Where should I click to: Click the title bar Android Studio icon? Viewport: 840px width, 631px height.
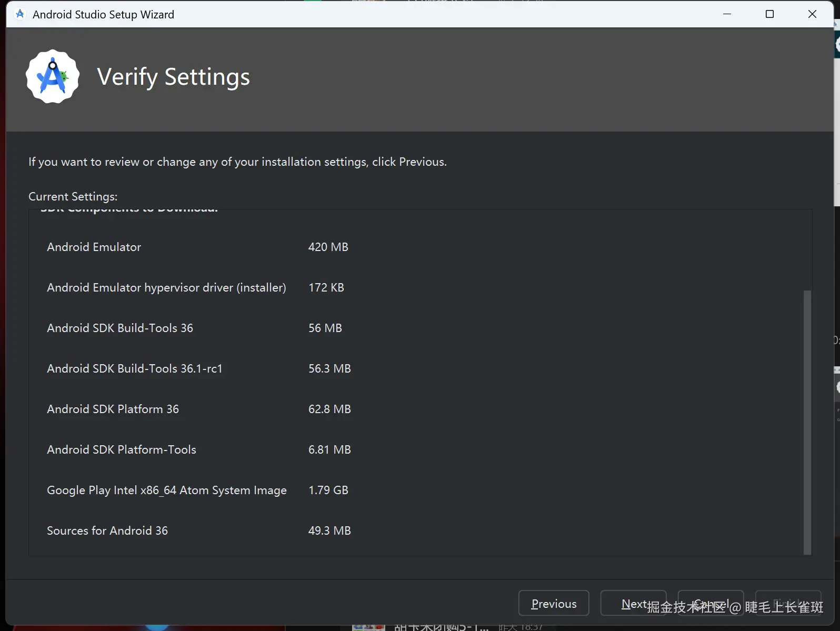[x=20, y=14]
